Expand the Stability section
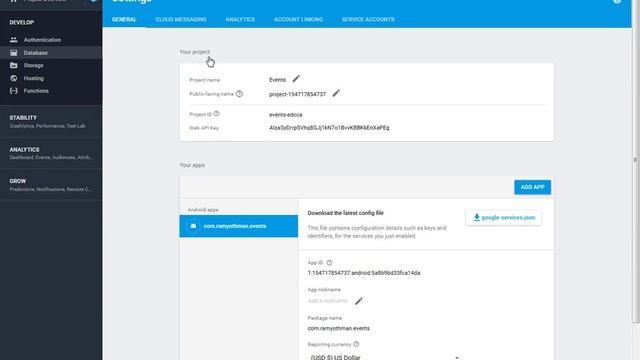Screen dimensions: 640x360 click(51, 121)
